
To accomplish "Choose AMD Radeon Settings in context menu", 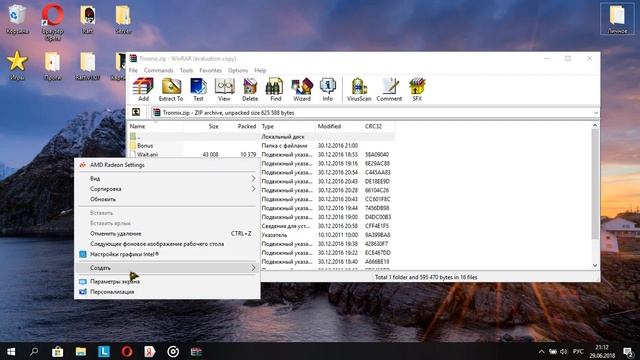I will click(167, 165).
